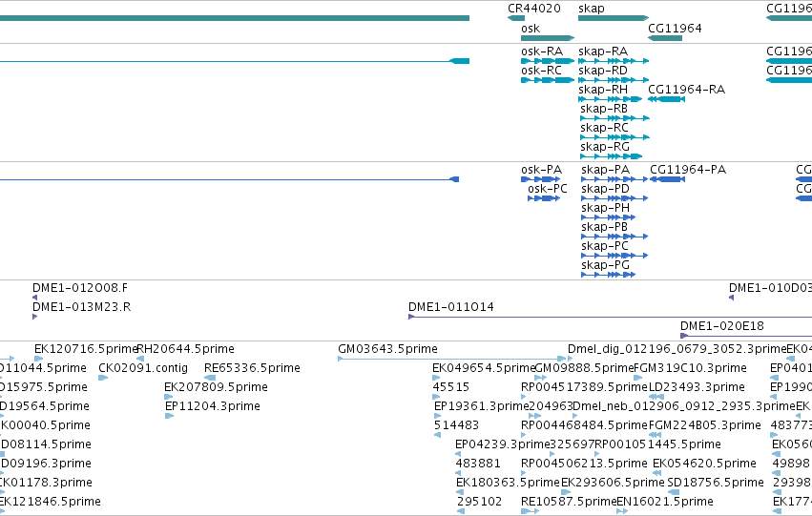Click the DME1-013M23.R marker
812x516 pixels.
coord(34,317)
